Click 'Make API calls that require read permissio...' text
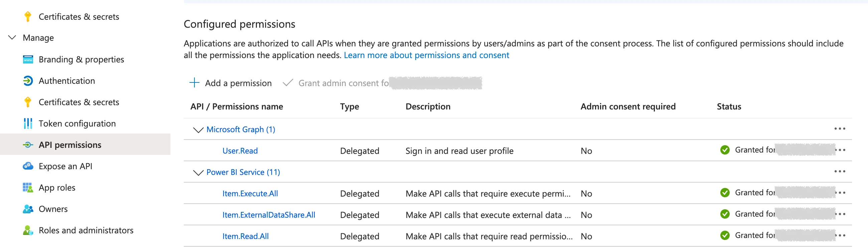868x247 pixels. 489,236
